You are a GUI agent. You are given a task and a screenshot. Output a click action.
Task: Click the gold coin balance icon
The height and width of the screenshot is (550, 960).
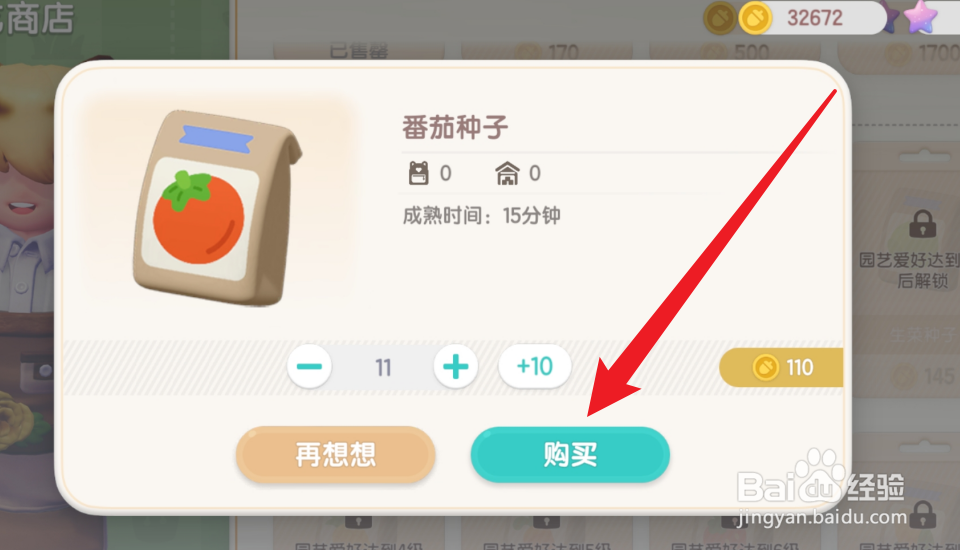(x=754, y=18)
